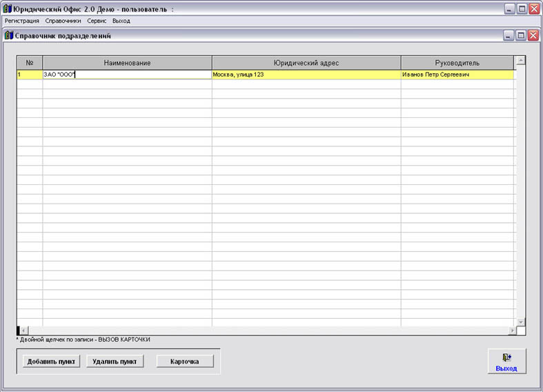Open the Сервис menu
The width and height of the screenshot is (543, 392).
(97, 21)
